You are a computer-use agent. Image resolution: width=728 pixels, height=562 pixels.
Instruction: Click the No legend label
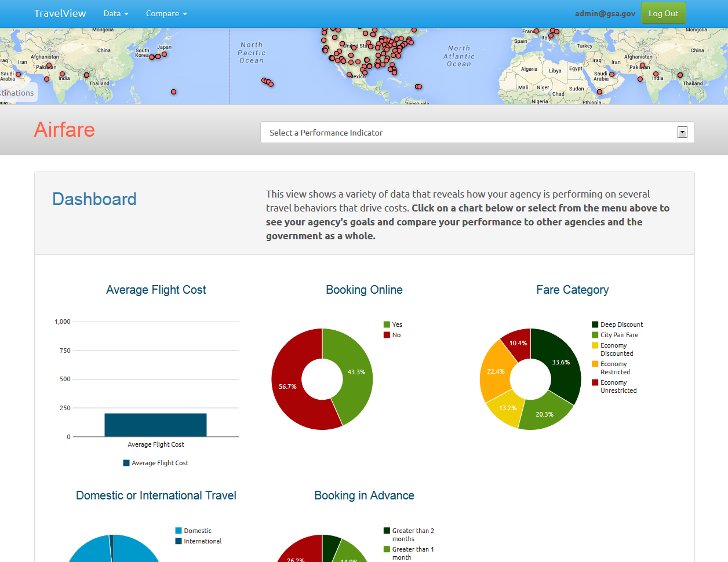(396, 335)
